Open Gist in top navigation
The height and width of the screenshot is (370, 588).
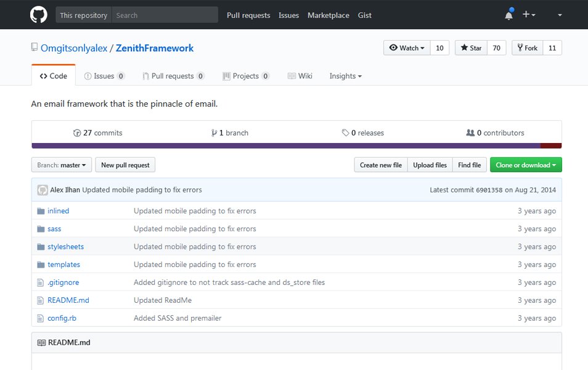[x=364, y=15]
